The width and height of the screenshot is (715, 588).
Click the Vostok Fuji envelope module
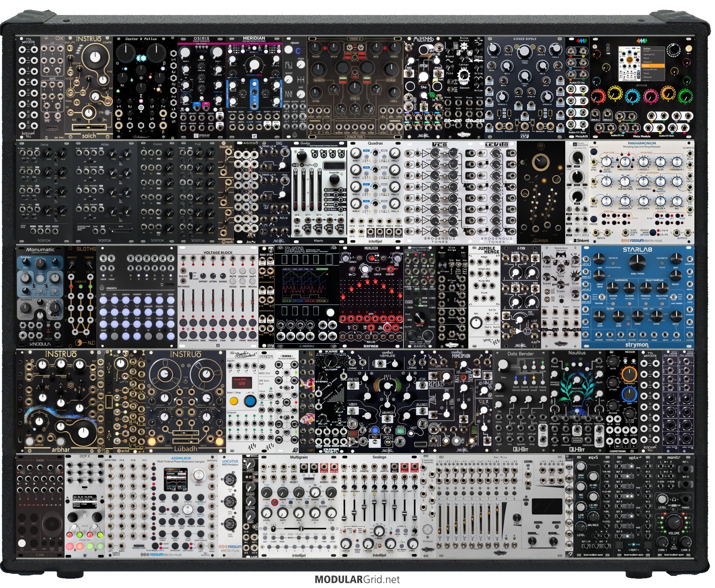point(198,192)
